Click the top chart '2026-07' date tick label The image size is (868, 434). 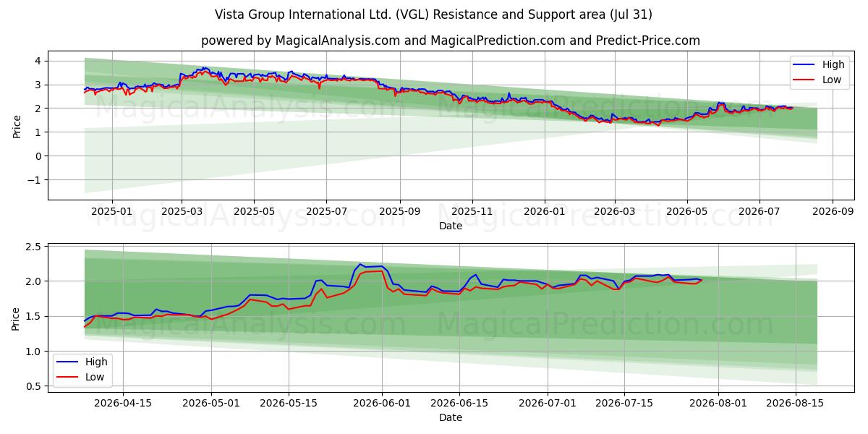[x=759, y=212]
